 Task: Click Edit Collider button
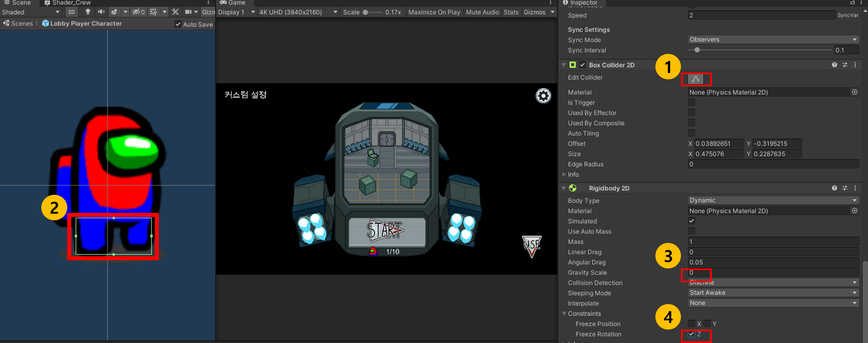695,79
